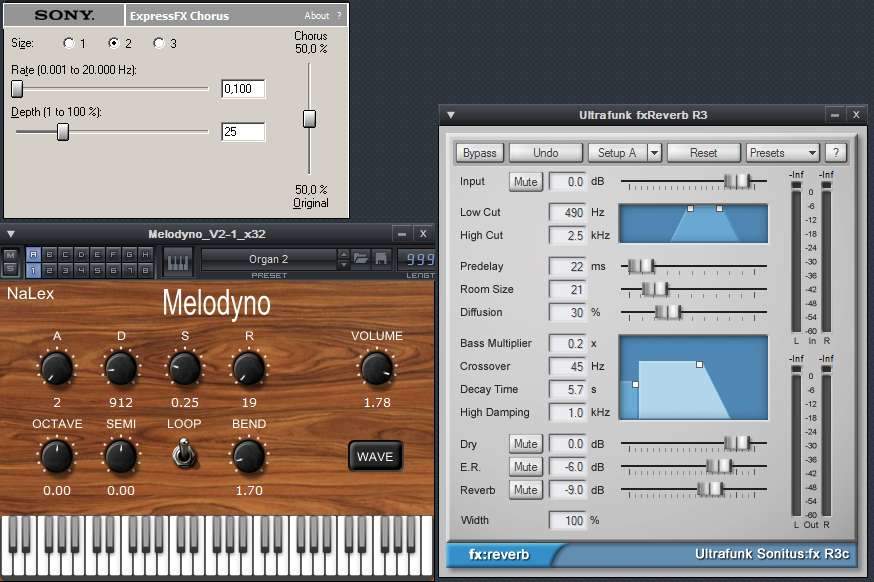Open the Organ 2 preset selector

pyautogui.click(x=269, y=259)
